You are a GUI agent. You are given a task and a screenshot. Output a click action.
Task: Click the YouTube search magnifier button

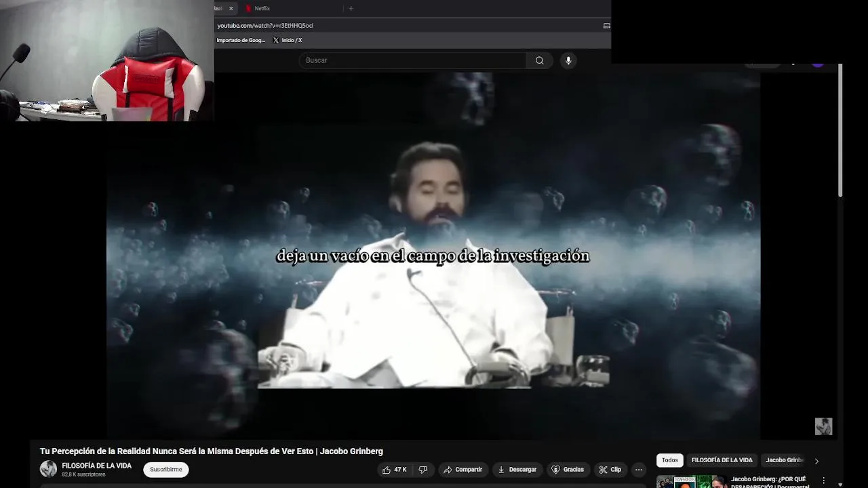[540, 60]
